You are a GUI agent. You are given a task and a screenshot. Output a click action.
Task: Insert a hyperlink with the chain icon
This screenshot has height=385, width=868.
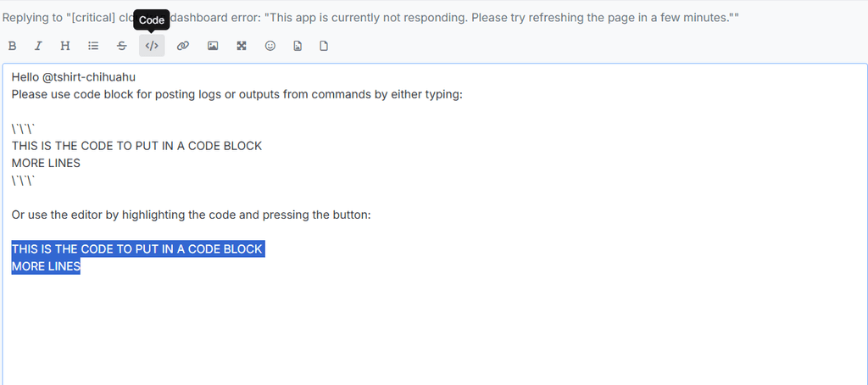pos(182,46)
